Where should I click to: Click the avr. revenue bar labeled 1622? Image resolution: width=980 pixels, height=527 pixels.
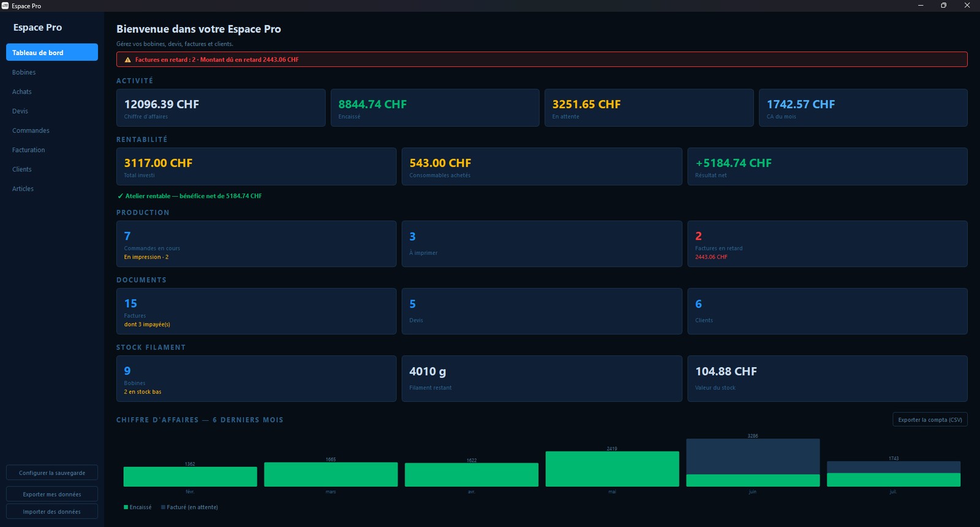pyautogui.click(x=472, y=475)
